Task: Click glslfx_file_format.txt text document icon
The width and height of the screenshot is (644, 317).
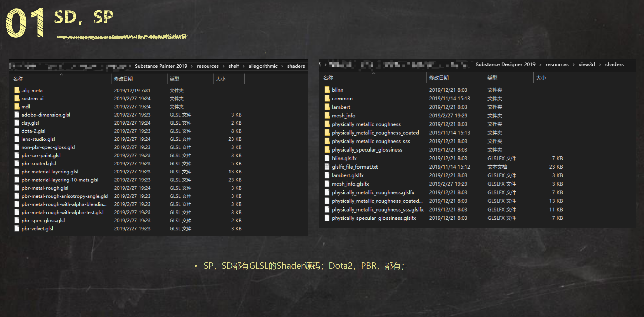Action: pos(327,167)
